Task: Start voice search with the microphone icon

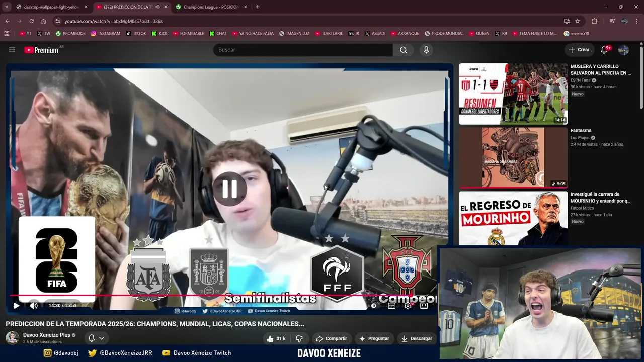Action: (x=426, y=50)
